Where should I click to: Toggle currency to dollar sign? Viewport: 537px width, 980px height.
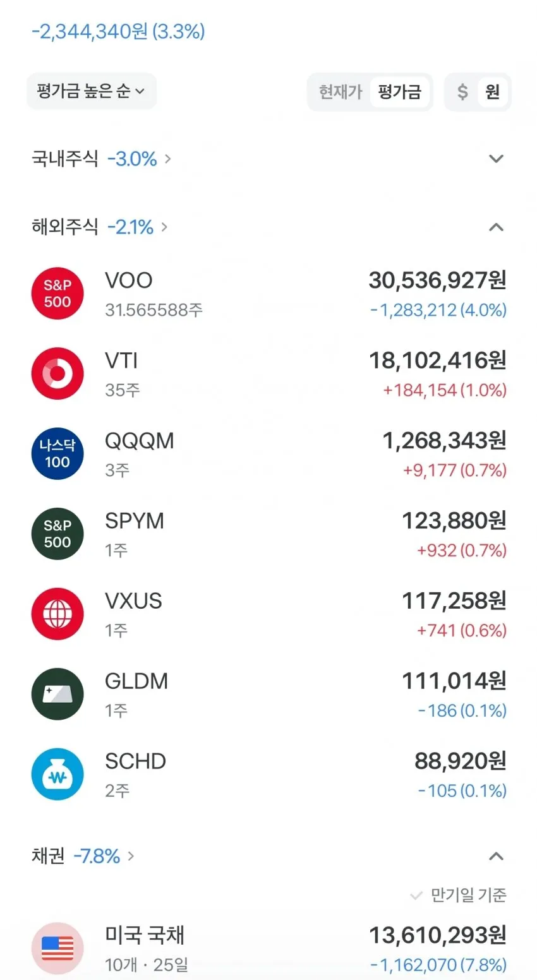pyautogui.click(x=462, y=92)
